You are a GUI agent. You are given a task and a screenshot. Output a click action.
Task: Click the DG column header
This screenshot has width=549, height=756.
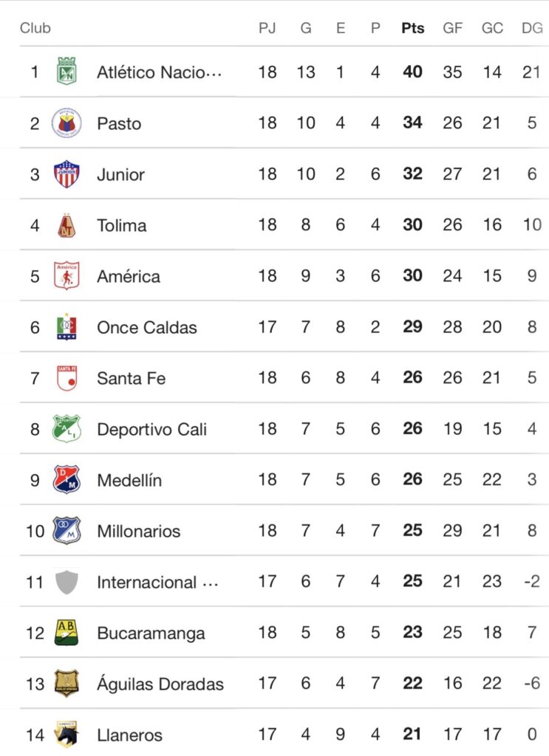click(x=531, y=28)
